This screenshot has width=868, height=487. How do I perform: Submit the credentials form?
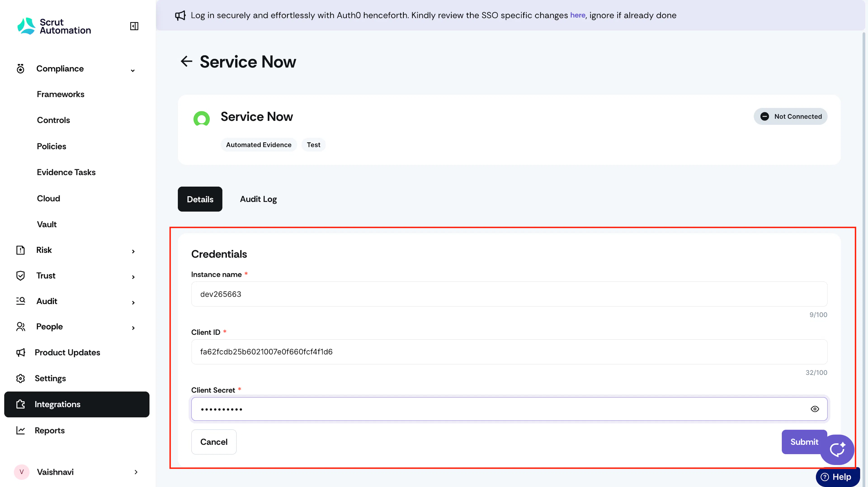coord(804,442)
